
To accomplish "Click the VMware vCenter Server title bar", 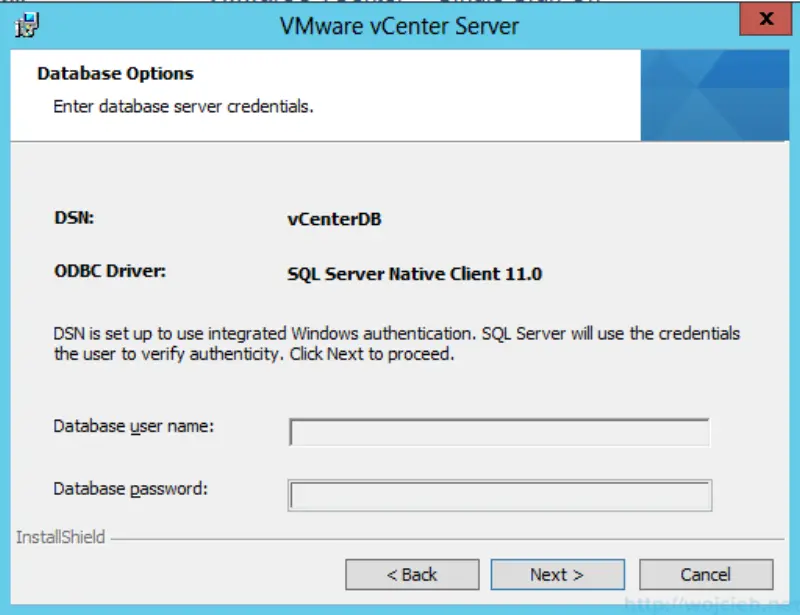I will tap(400, 26).
